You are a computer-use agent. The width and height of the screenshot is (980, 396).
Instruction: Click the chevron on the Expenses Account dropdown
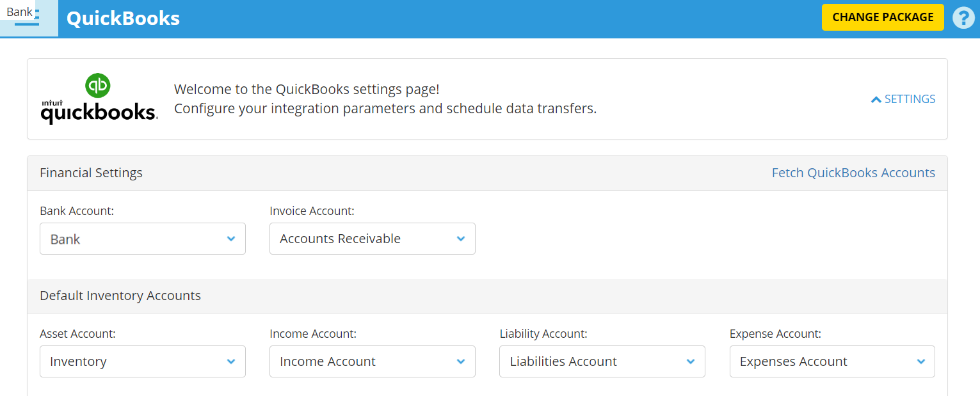click(x=920, y=361)
